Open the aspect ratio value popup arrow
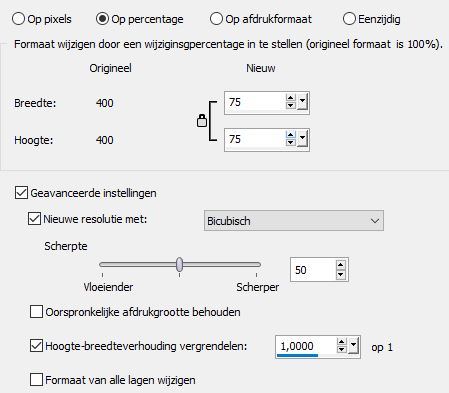 [x=353, y=346]
